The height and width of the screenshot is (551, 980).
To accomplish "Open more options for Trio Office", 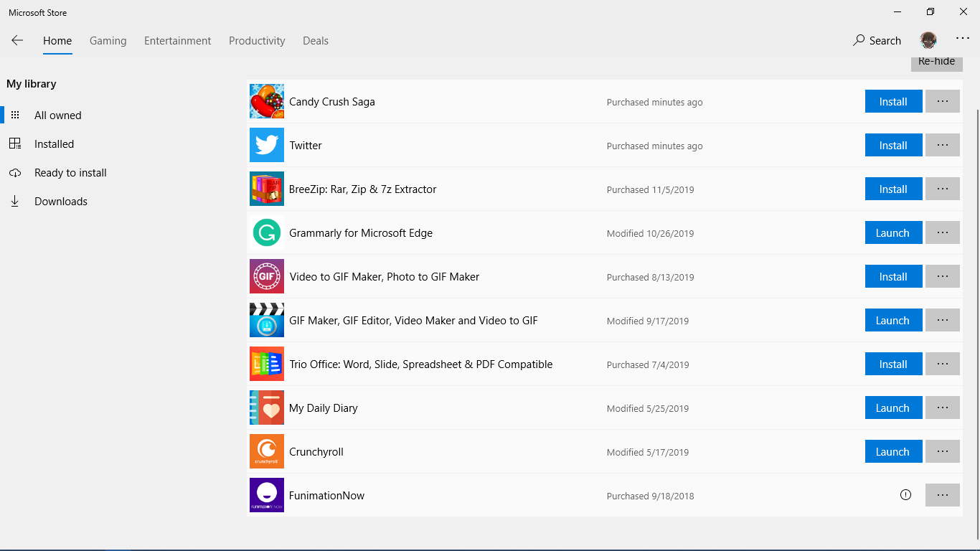I will pyautogui.click(x=943, y=364).
